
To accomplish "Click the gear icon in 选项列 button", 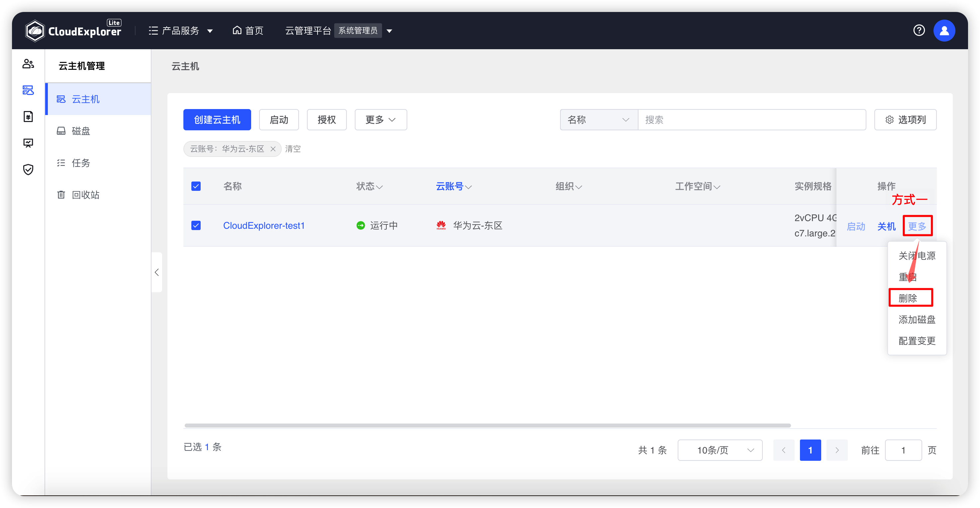I will click(x=889, y=120).
